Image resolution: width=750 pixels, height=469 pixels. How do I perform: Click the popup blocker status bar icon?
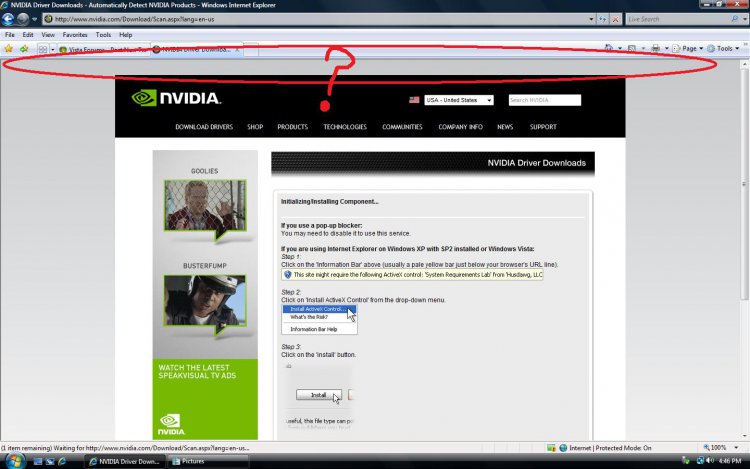click(x=551, y=448)
